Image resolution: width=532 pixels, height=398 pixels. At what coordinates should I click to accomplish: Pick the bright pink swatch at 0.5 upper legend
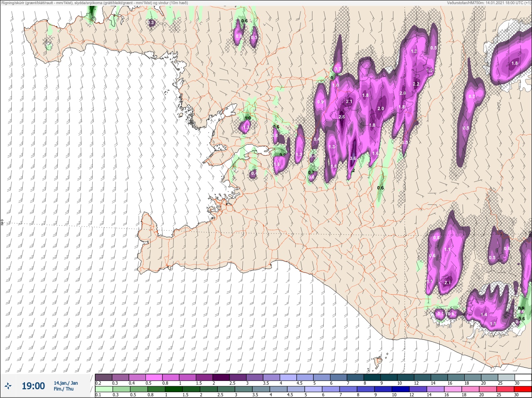(154, 377)
